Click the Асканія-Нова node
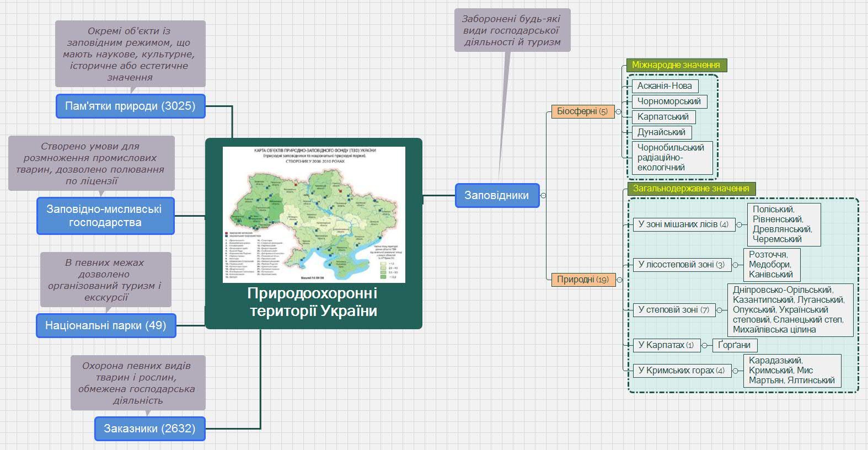 click(x=665, y=86)
